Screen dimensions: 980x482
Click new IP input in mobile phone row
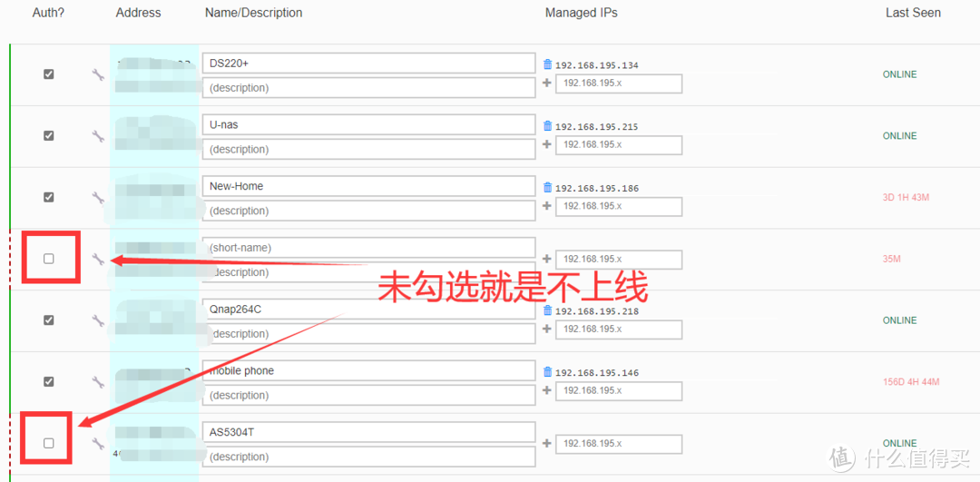pos(619,390)
